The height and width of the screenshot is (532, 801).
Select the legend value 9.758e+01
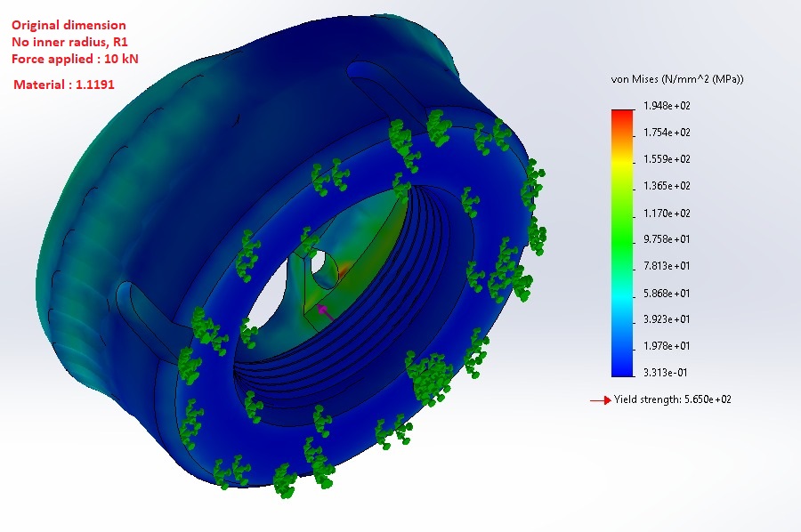[667, 239]
